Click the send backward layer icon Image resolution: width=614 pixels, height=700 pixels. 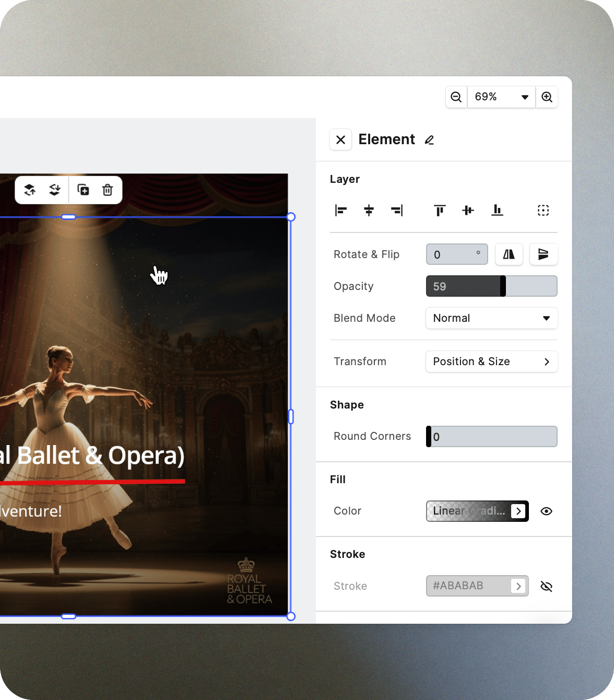pyautogui.click(x=54, y=190)
